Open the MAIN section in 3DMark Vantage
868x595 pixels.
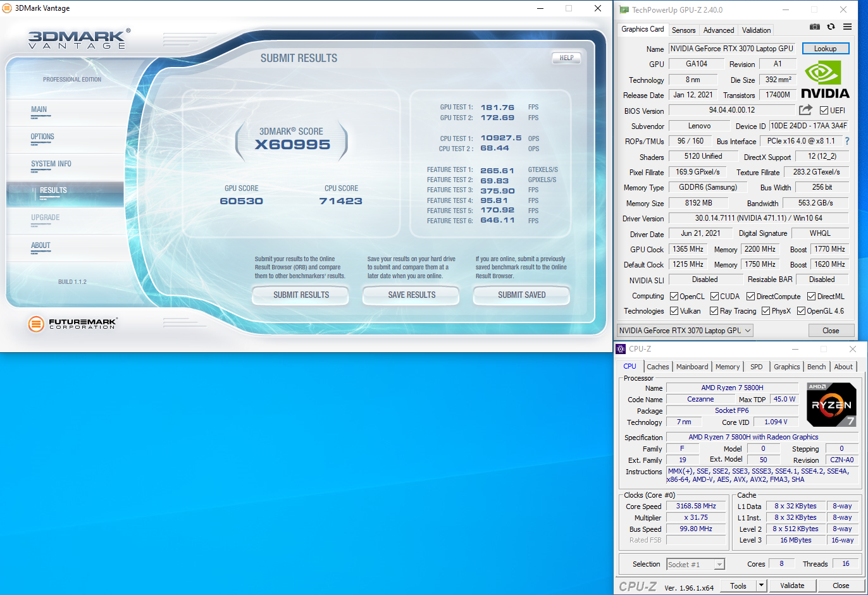click(x=65, y=112)
